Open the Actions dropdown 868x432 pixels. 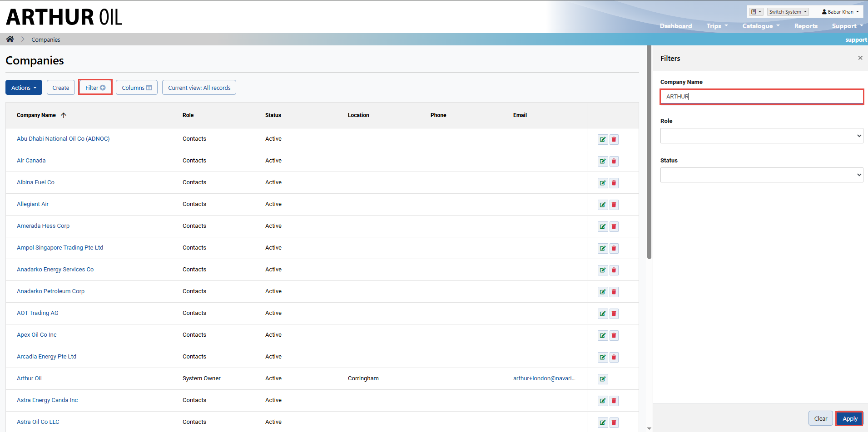(x=24, y=88)
